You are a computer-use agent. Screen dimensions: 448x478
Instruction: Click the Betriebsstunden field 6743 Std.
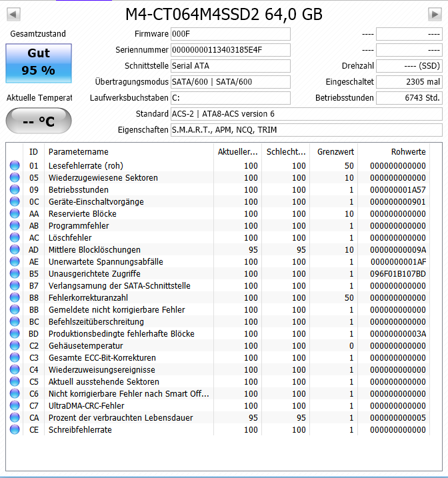409,98
